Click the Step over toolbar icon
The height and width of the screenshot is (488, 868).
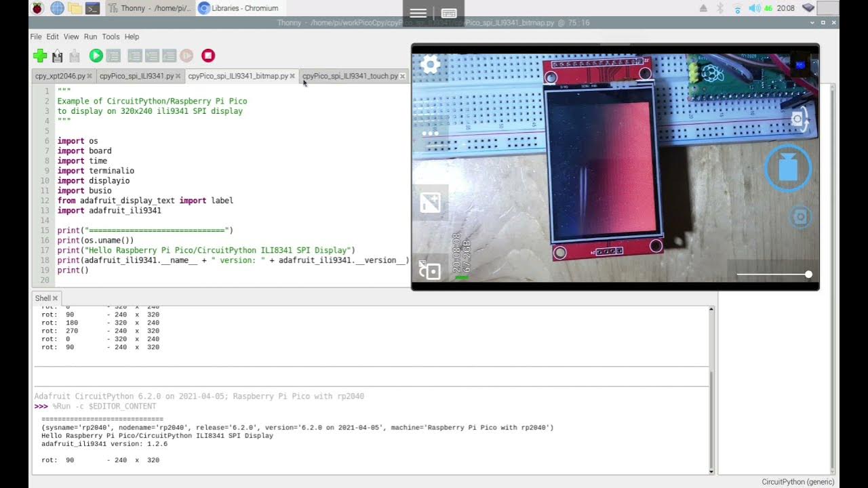tap(135, 56)
